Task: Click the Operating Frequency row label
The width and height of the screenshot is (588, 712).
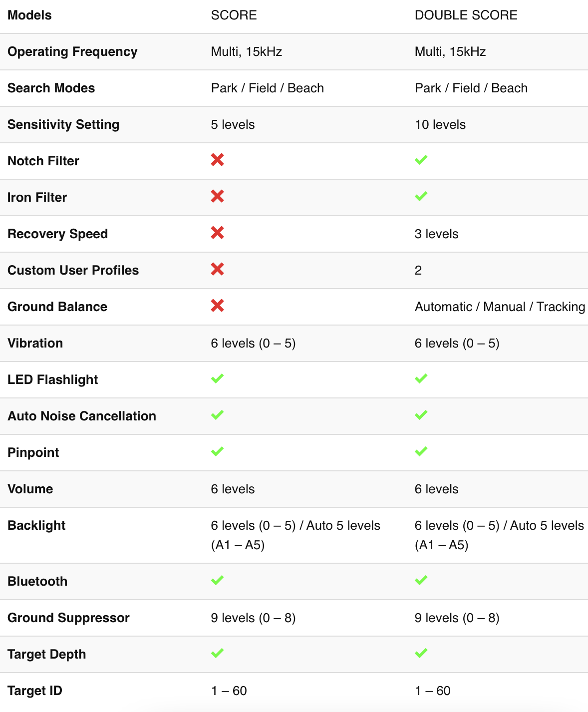Action: [72, 51]
